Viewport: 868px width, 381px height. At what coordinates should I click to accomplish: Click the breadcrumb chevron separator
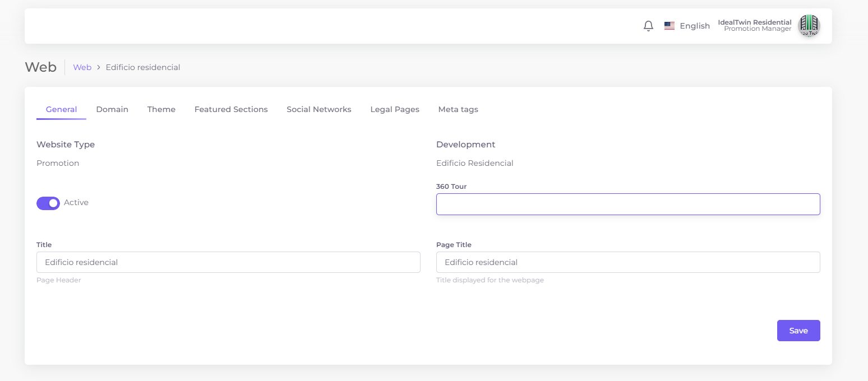coord(99,67)
